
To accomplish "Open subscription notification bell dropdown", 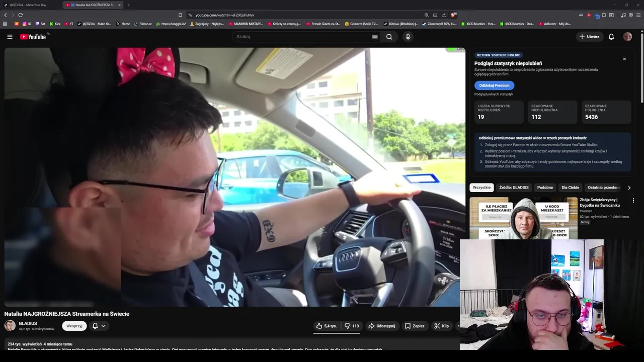I will click(99, 326).
